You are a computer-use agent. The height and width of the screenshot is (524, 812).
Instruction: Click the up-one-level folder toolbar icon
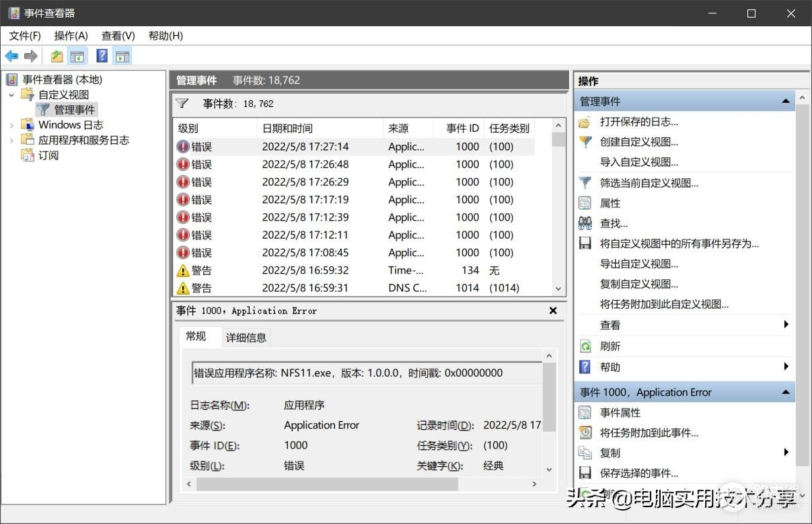57,57
